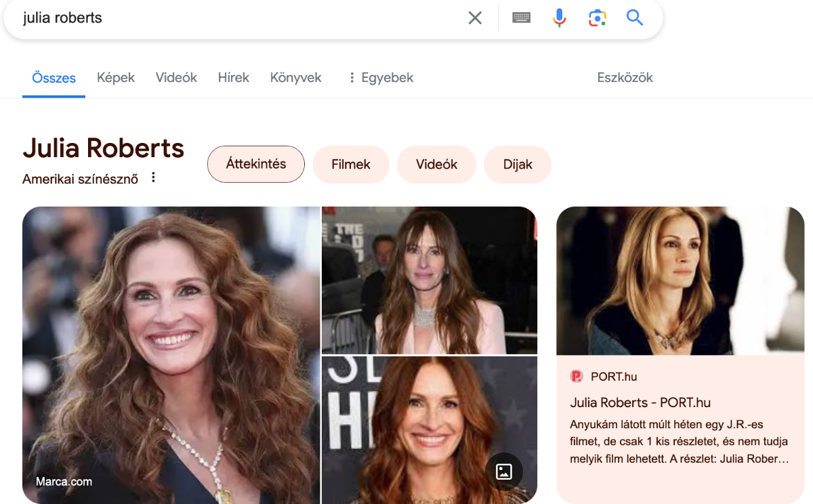813x504 pixels.
Task: Clear the search box text
Action: (475, 18)
